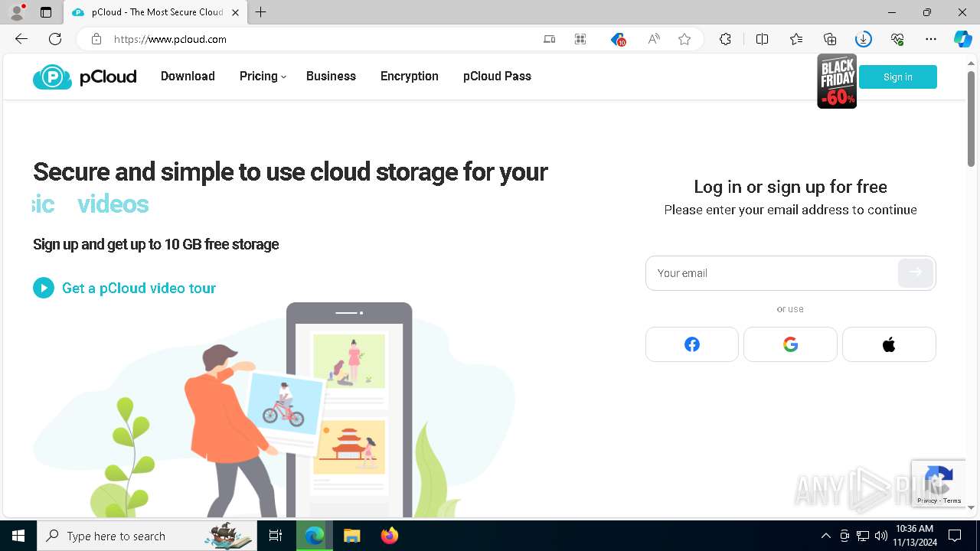Continue with Apple login

coord(889,344)
